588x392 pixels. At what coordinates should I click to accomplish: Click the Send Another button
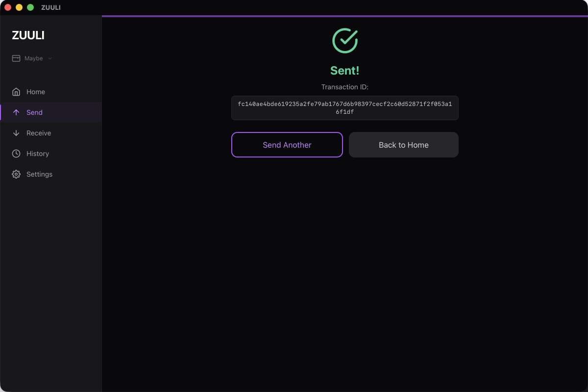[287, 145]
